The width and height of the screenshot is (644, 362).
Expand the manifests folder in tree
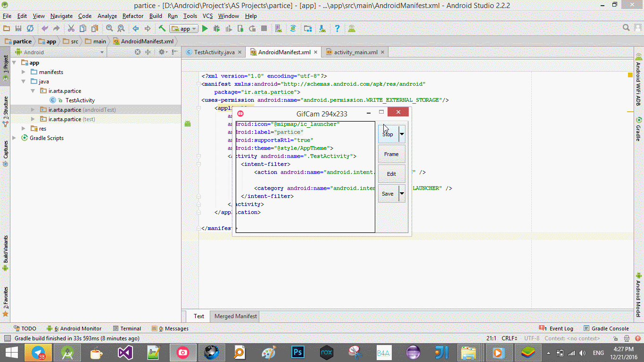(24, 72)
